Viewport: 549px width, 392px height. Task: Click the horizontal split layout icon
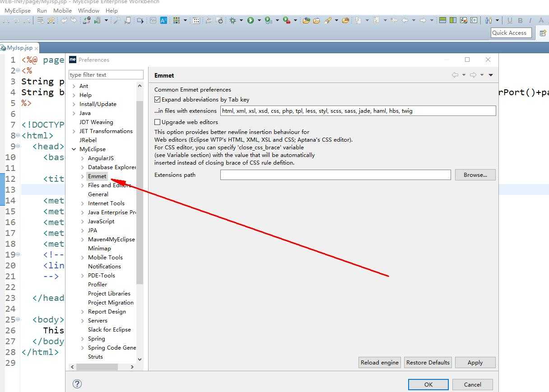[x=442, y=20]
